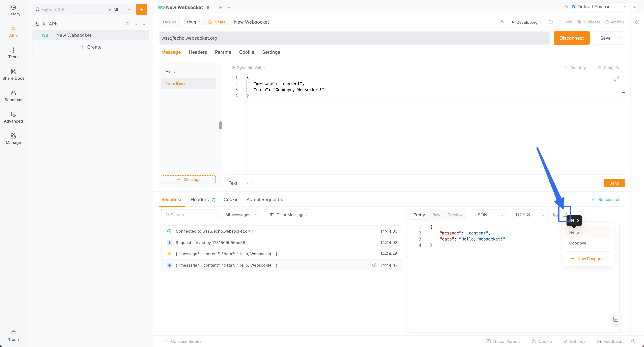Open the Advanced section
Viewport: 644px width, 347px height.
click(13, 118)
